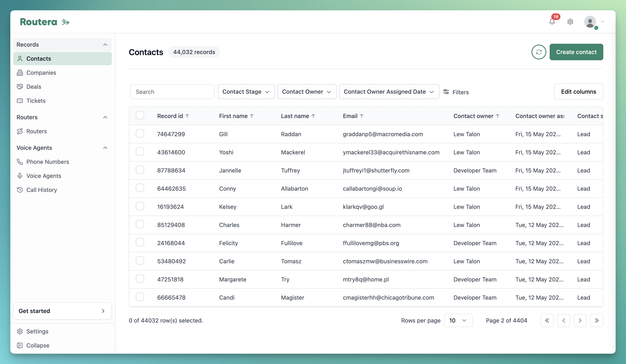Select the Charles Harmer row checkbox
The width and height of the screenshot is (626, 364).
click(x=140, y=224)
